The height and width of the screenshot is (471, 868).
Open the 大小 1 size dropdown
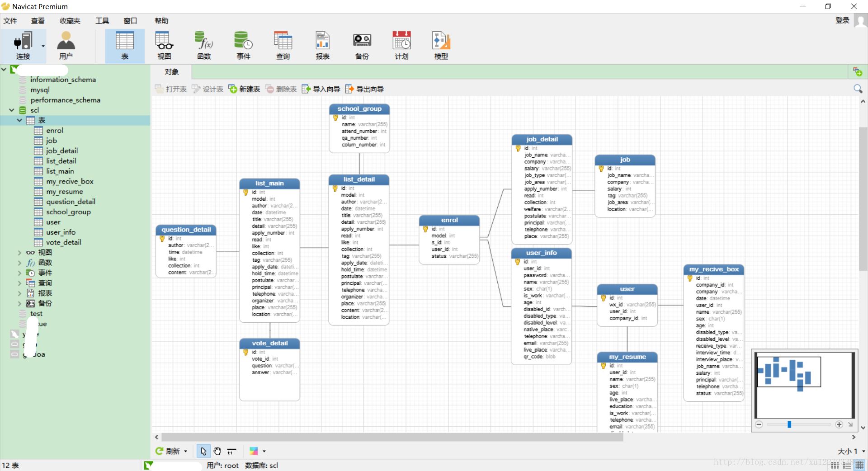[x=863, y=451]
